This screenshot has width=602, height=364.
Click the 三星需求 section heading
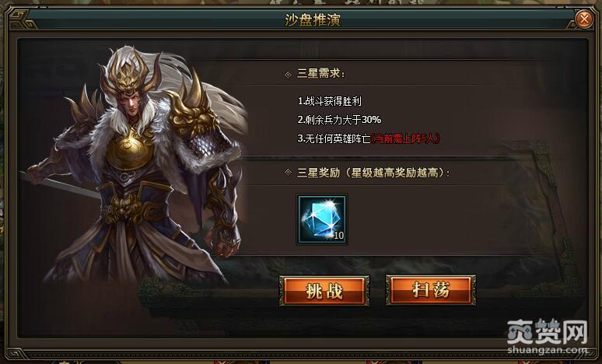pyautogui.click(x=320, y=74)
